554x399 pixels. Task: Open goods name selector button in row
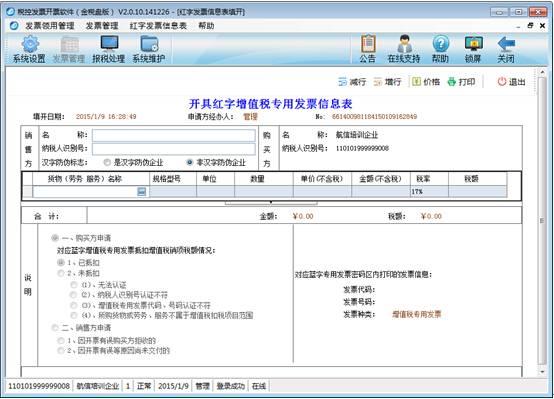pos(141,192)
